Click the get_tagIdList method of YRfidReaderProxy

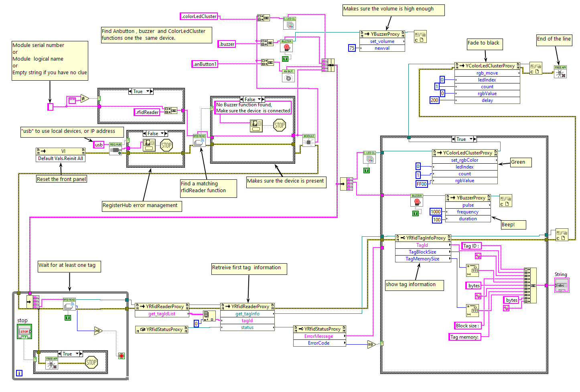pos(162,314)
